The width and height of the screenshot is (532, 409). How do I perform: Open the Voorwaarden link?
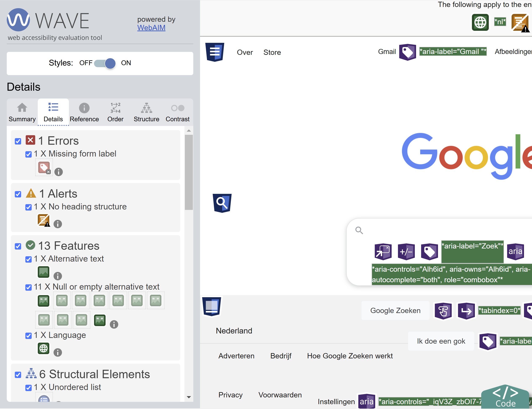pos(280,395)
